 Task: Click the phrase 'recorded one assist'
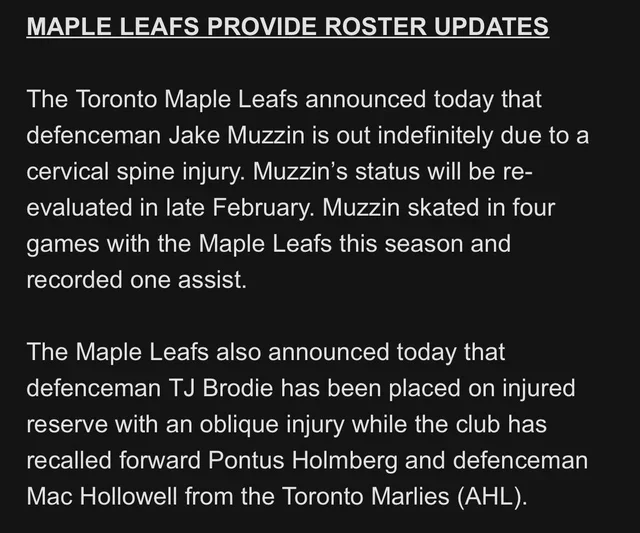click(136, 280)
